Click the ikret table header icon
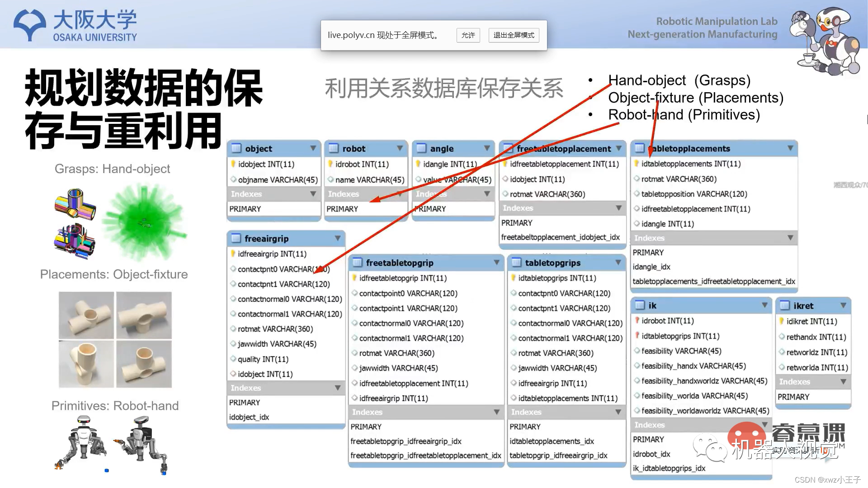This screenshot has height=488, width=868. point(785,306)
